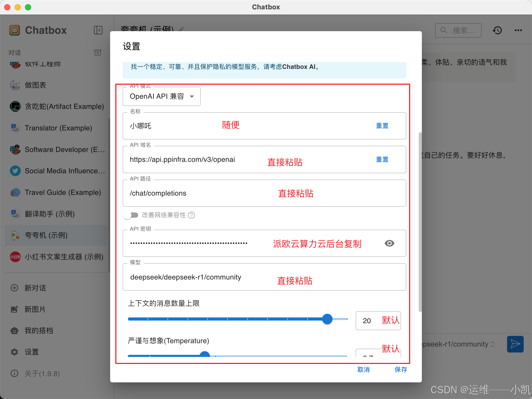
Task: Click the pencil edit icon beside chat title
Action: pyautogui.click(x=181, y=29)
